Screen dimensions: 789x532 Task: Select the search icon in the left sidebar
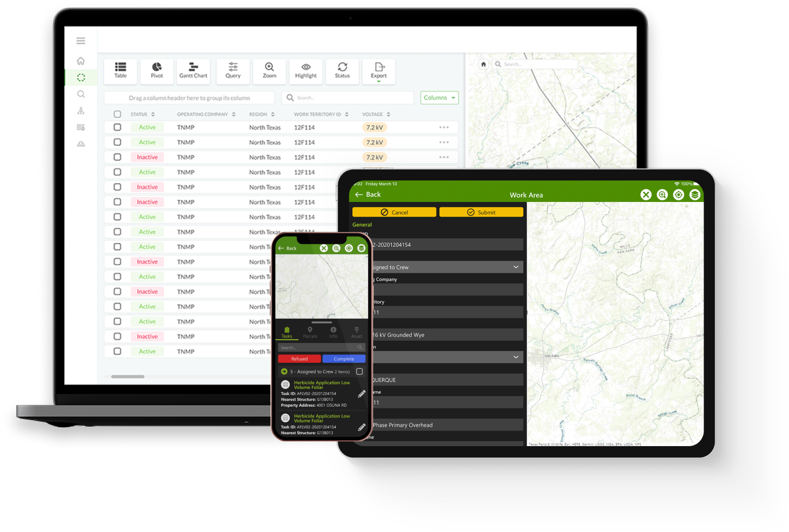click(81, 94)
